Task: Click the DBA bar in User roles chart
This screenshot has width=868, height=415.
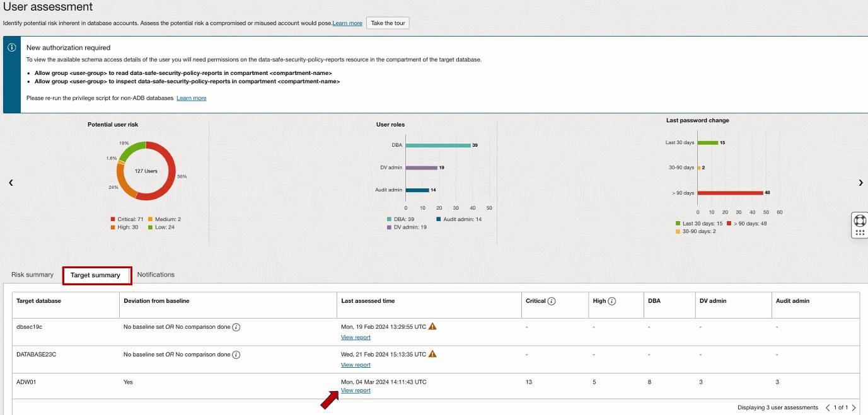Action: point(438,145)
